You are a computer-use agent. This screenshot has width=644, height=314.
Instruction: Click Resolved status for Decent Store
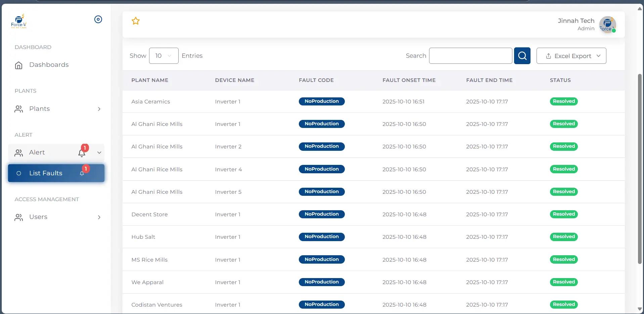click(x=564, y=214)
